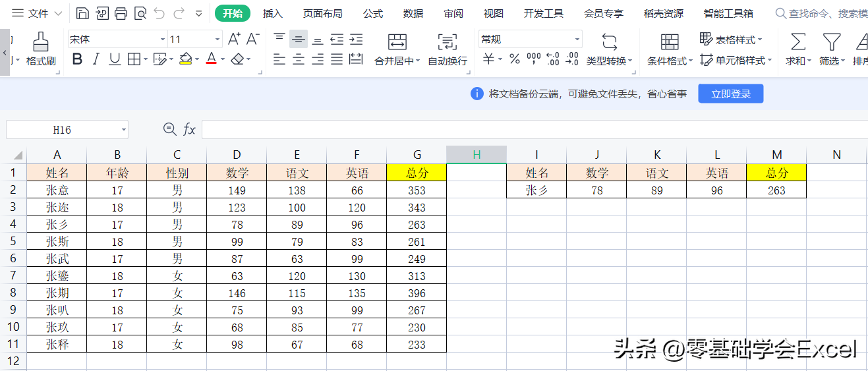
Task: Open the File (文件) menu
Action: [x=38, y=13]
